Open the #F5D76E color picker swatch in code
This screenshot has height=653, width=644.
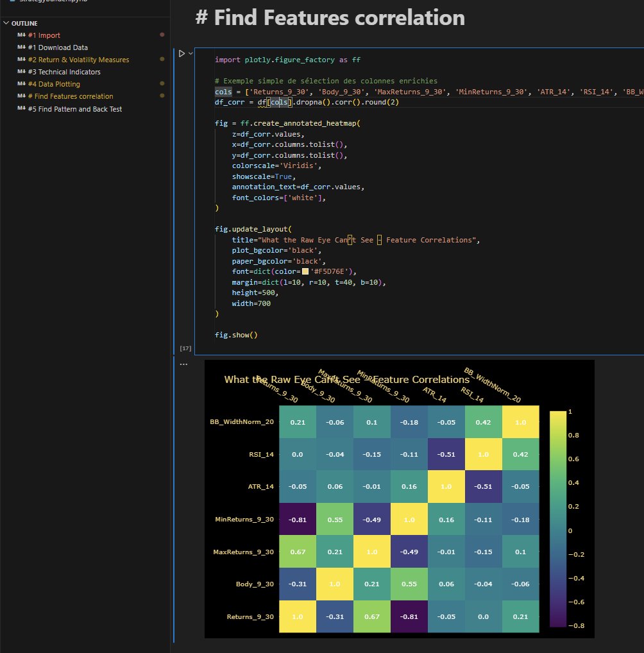[305, 271]
